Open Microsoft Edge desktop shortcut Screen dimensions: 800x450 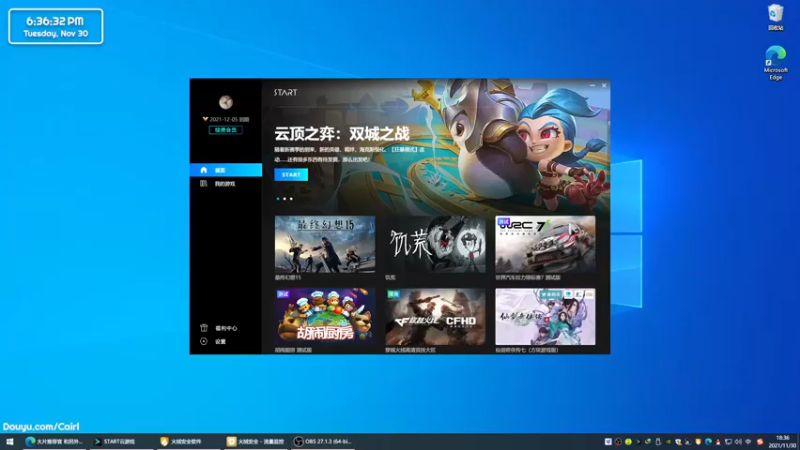tap(776, 62)
